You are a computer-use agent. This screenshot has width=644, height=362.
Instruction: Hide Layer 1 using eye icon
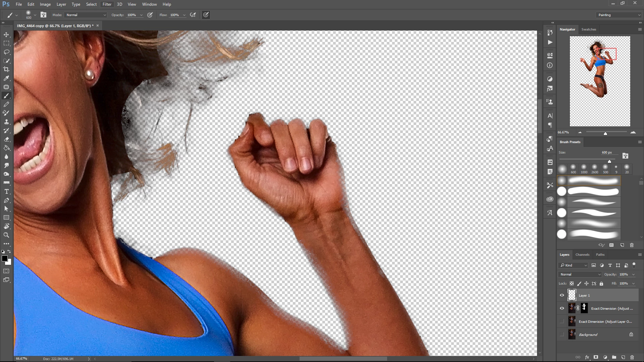tap(562, 295)
